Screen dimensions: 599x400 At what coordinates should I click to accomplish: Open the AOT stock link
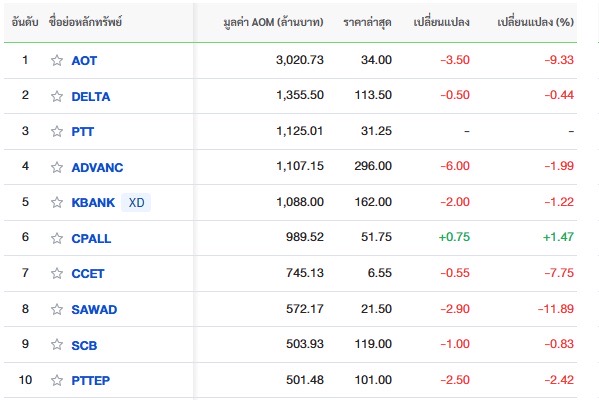click(x=84, y=61)
